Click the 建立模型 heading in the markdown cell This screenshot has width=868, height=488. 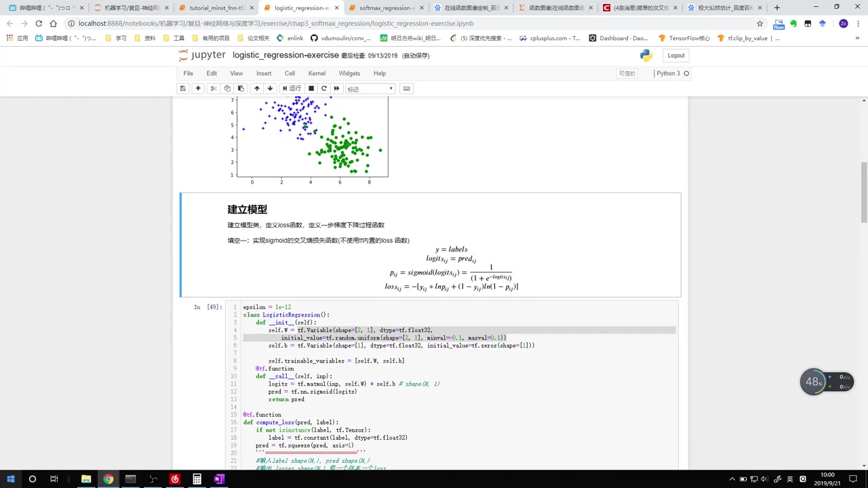click(x=247, y=209)
